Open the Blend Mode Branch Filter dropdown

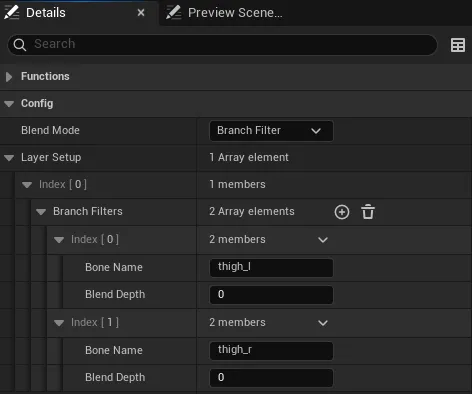(271, 131)
